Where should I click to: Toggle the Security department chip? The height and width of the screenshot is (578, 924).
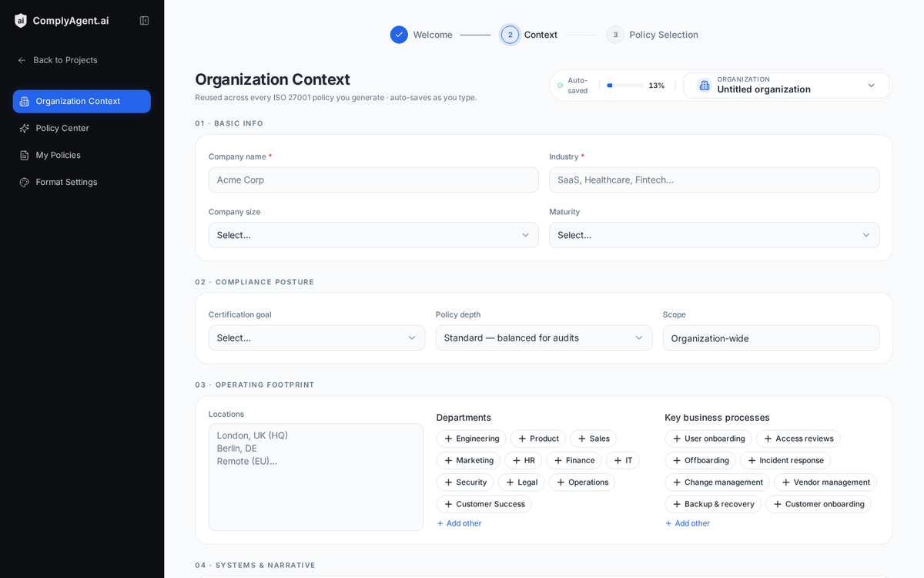(465, 482)
